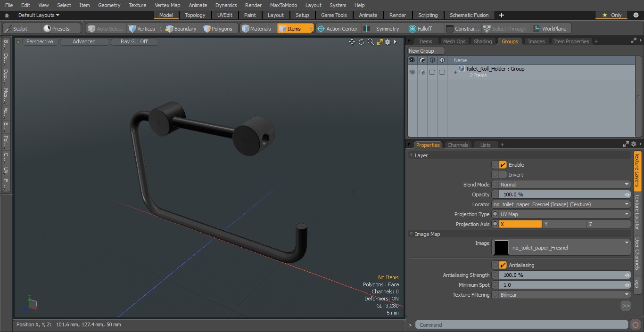The width and height of the screenshot is (644, 332).
Task: Switch to the Channels tab
Action: (x=458, y=145)
